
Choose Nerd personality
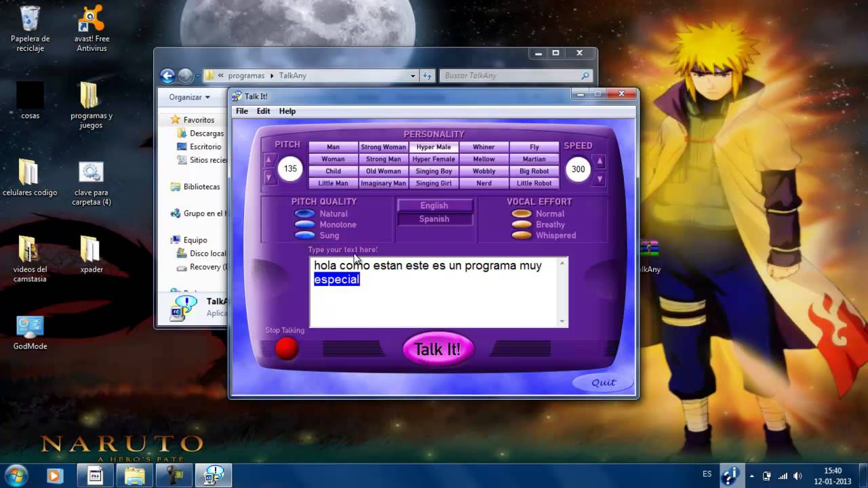(484, 184)
